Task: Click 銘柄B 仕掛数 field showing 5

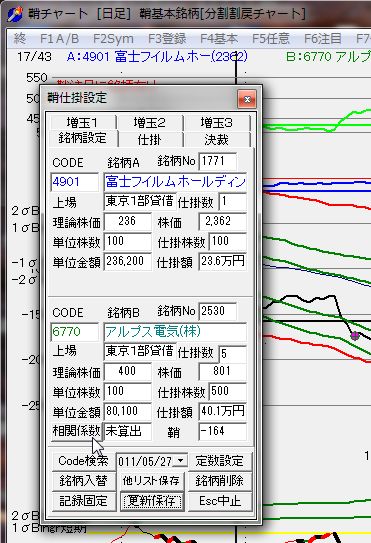Action: coord(232,353)
